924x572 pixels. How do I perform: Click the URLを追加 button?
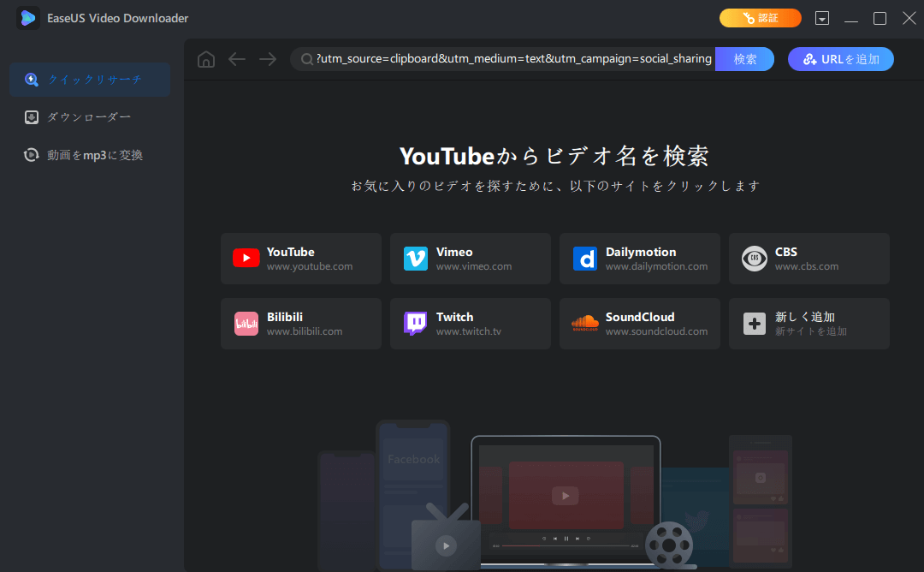click(x=840, y=59)
